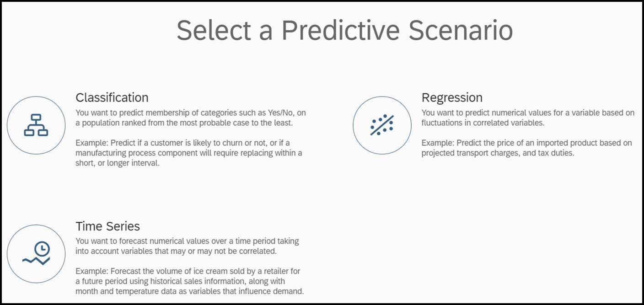Open the Classification scenario heading
Viewport: 644px width, 305px height.
pos(112,97)
